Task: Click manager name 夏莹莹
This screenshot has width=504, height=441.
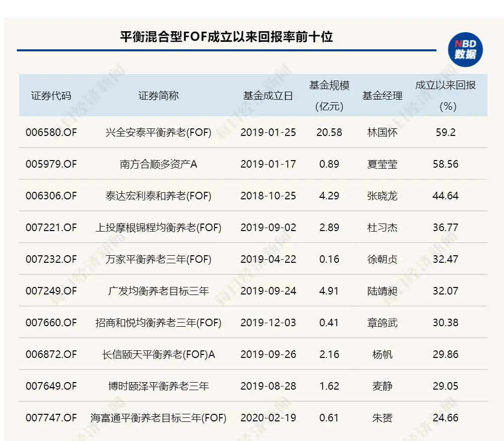Action: (x=382, y=165)
